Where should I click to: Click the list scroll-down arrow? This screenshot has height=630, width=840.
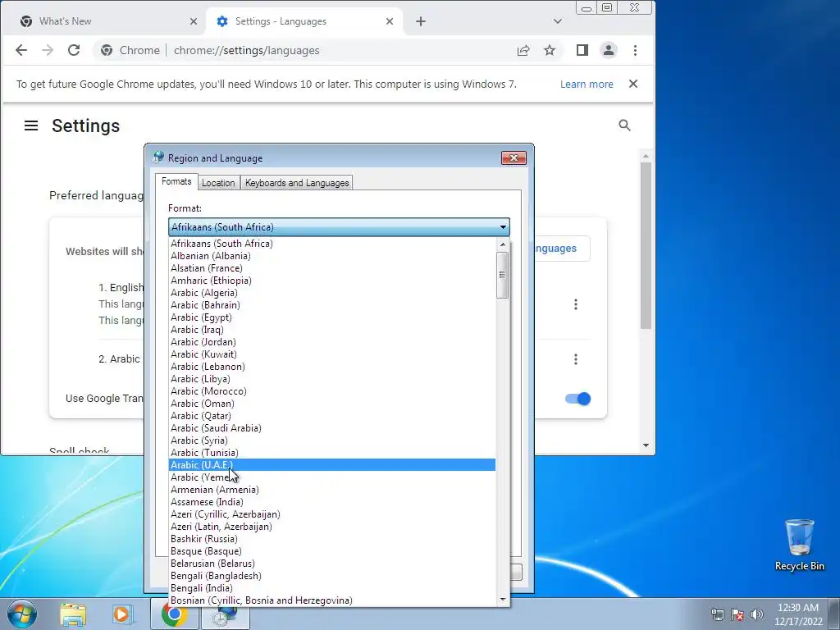pos(503,600)
